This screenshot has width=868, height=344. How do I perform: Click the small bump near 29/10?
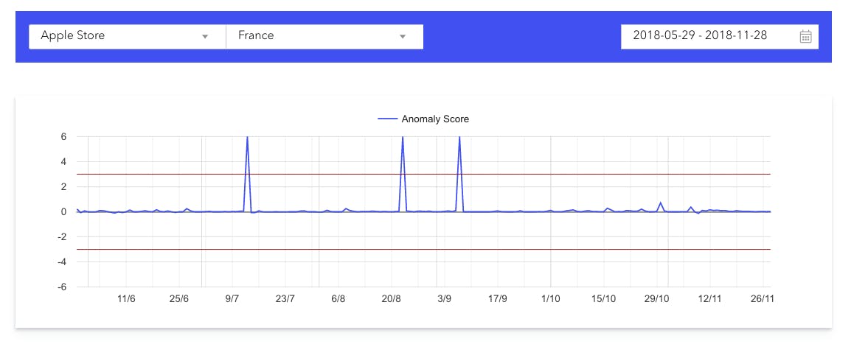pyautogui.click(x=661, y=203)
